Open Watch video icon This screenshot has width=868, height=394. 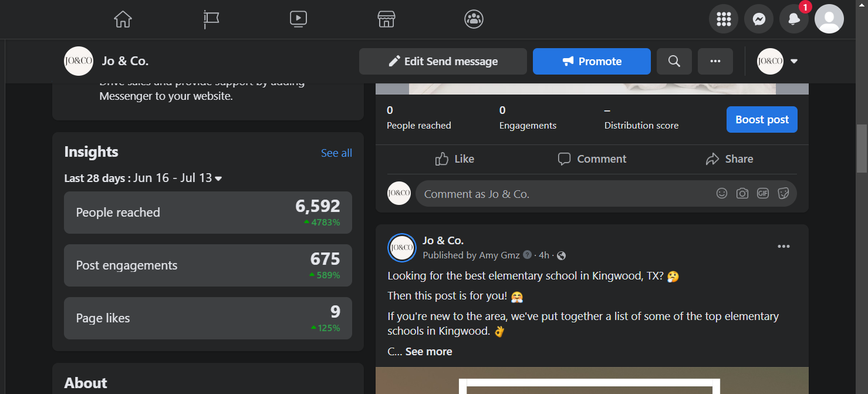pos(298,19)
